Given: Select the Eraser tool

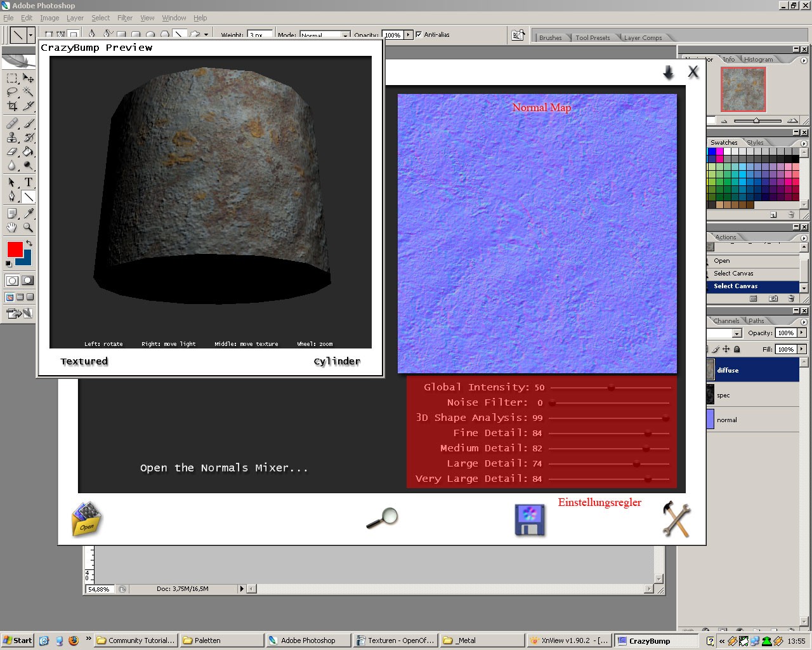Looking at the screenshot, I should pos(12,152).
